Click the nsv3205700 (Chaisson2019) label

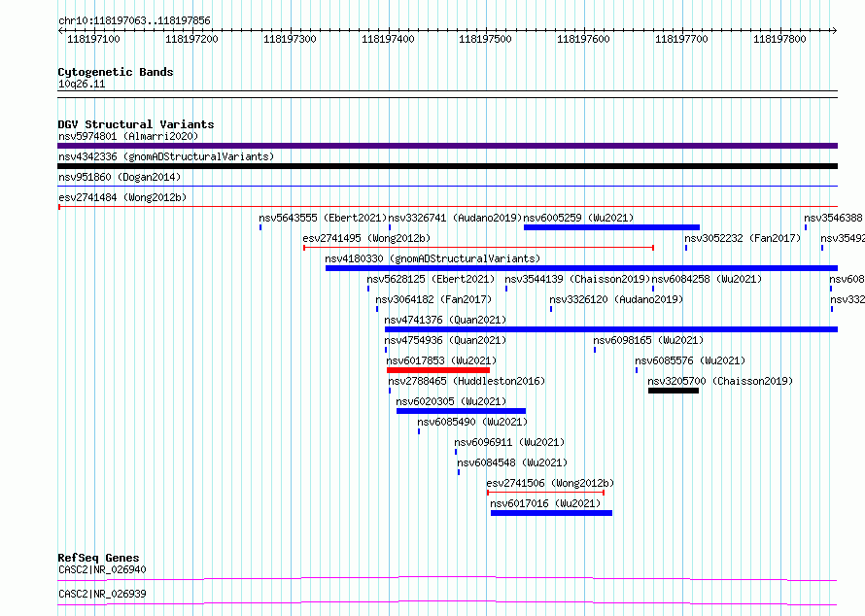point(720,381)
